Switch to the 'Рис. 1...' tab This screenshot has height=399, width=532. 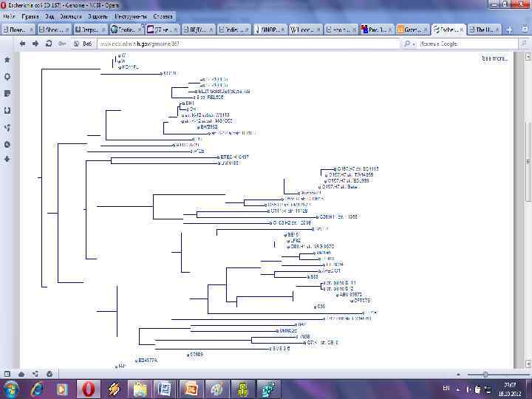[x=377, y=30]
